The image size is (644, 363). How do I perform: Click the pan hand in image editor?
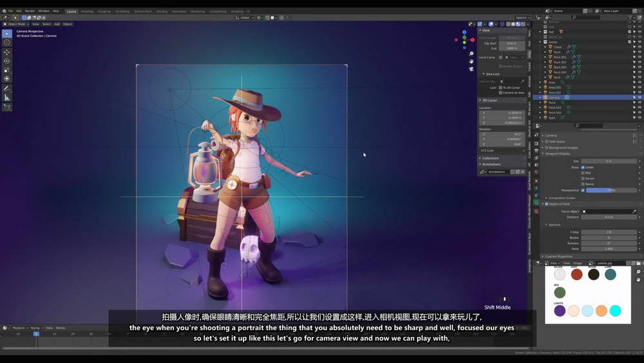click(x=638, y=279)
